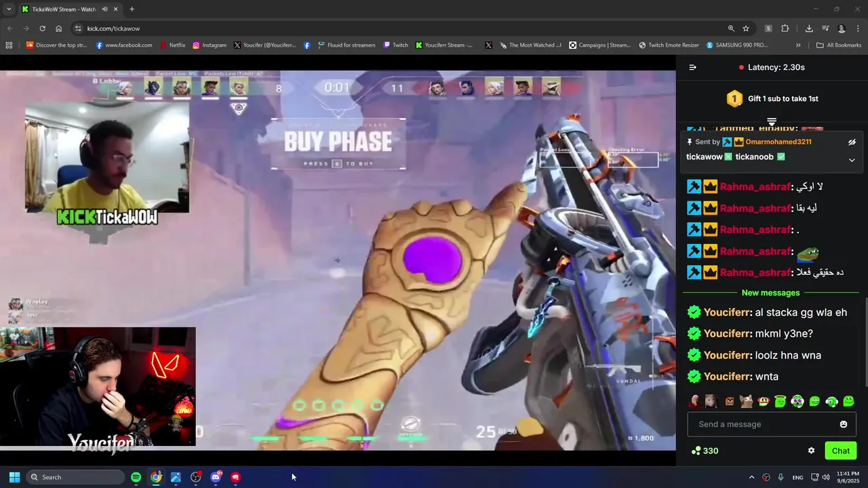This screenshot has height=488, width=868.
Task: Open the www.facebook.com bookmark
Action: click(124, 45)
